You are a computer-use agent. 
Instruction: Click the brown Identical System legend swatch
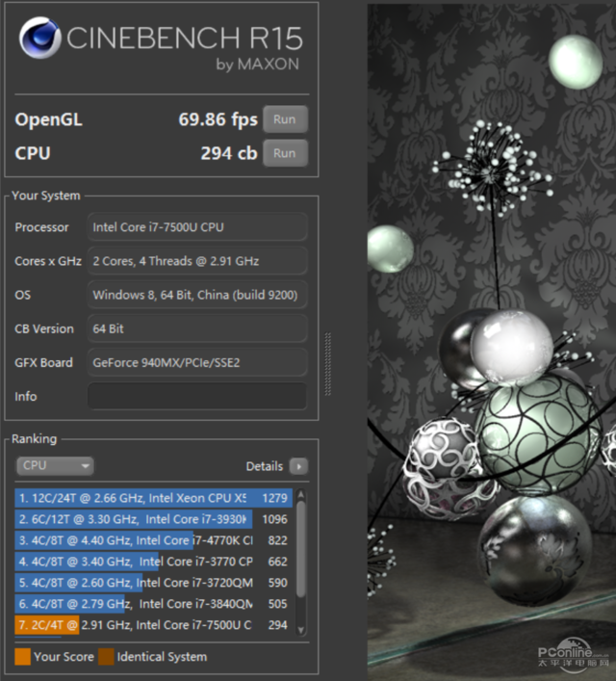pyautogui.click(x=106, y=657)
